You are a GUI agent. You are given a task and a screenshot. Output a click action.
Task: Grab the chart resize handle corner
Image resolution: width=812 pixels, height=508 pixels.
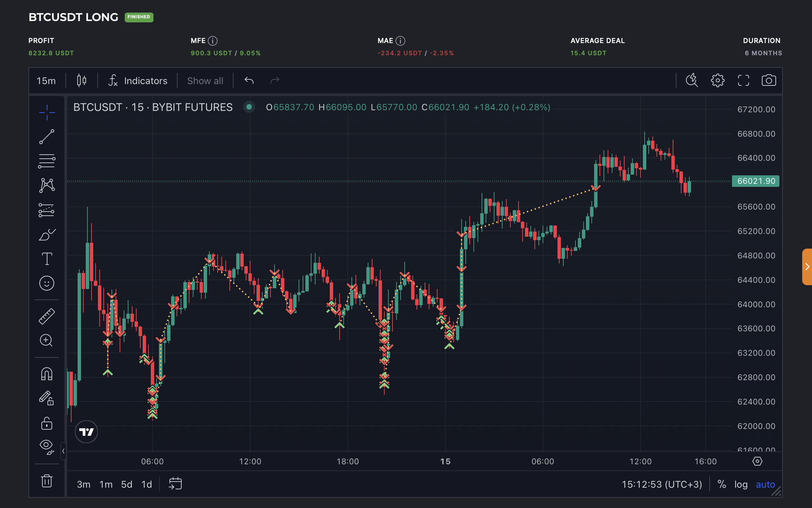776,491
